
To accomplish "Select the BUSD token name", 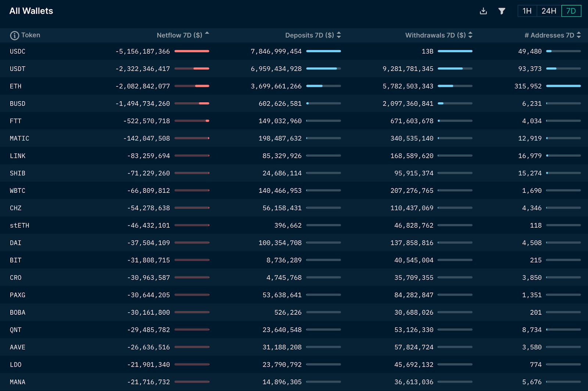I will (18, 104).
